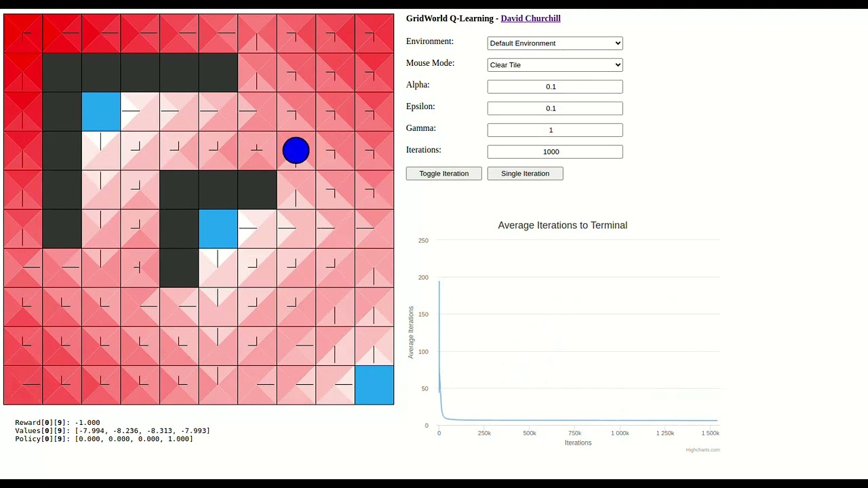Click the 250 y-axis label
Viewport: 868px width, 488px height.
(423, 241)
